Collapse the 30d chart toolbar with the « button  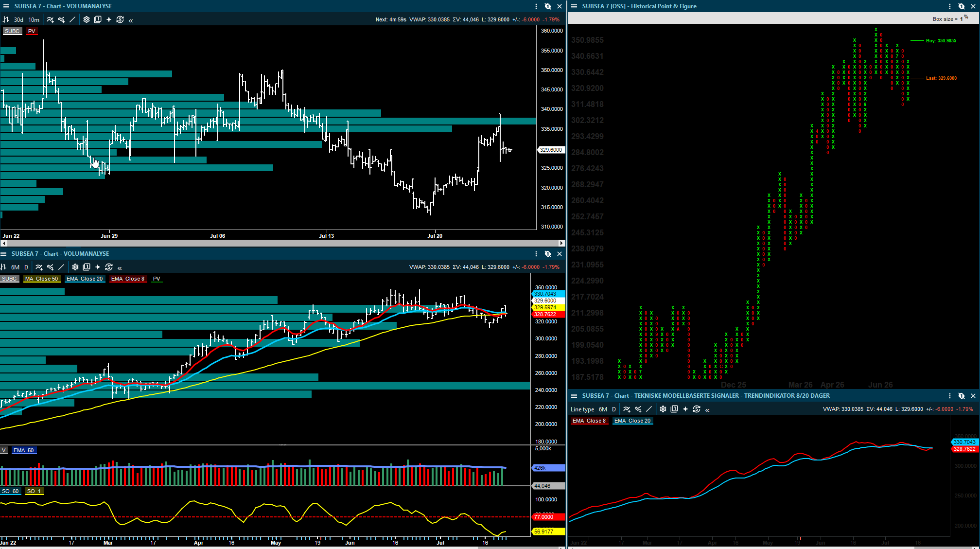[131, 20]
